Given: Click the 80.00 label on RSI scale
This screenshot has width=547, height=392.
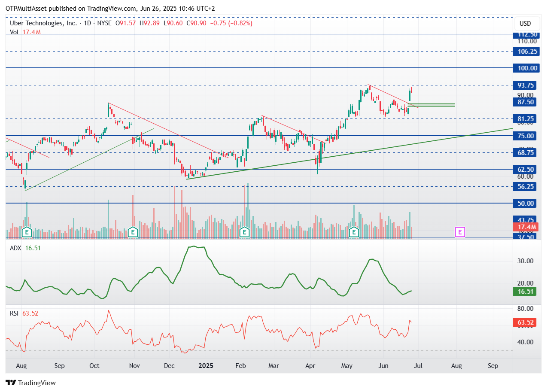Looking at the screenshot, I should (526, 309).
